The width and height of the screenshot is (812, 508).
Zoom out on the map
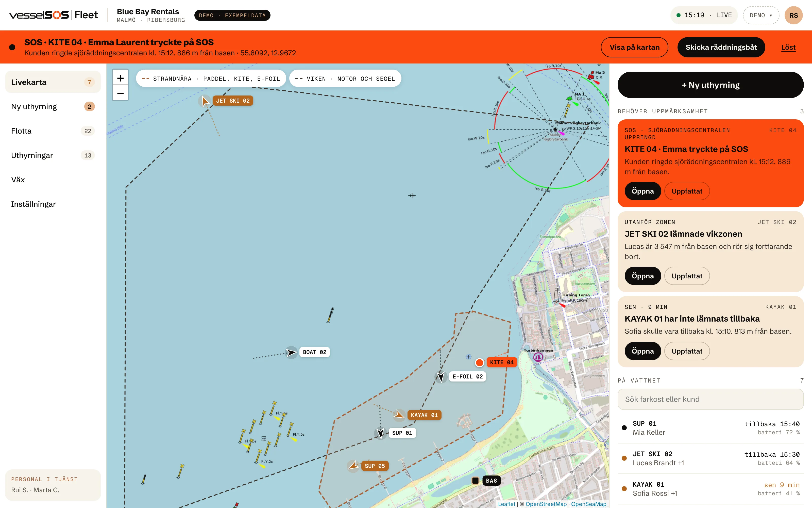[120, 93]
